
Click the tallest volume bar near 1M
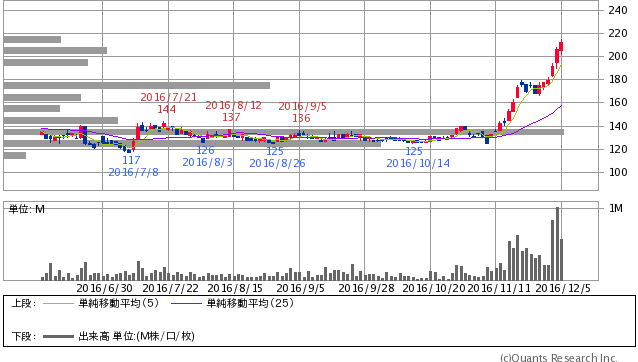point(557,244)
